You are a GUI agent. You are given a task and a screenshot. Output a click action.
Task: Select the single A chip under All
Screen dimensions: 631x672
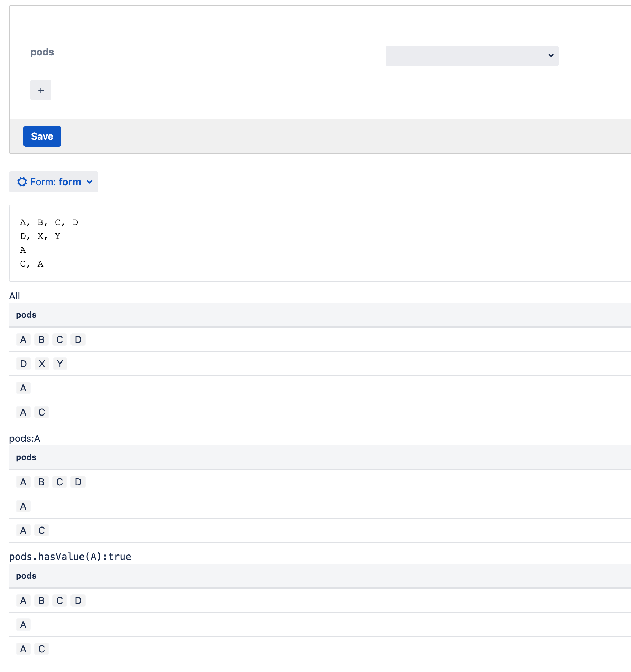(x=23, y=388)
